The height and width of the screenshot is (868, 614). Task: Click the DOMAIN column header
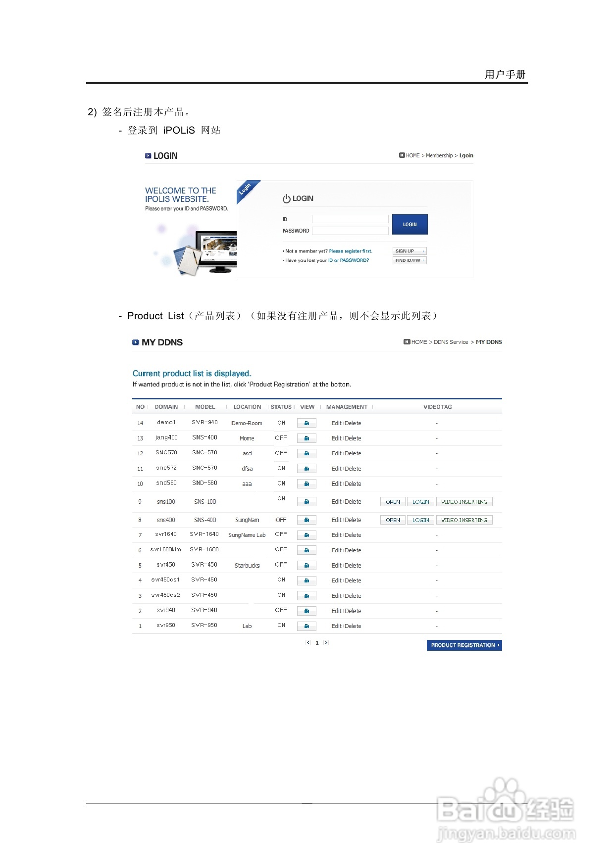pos(166,407)
